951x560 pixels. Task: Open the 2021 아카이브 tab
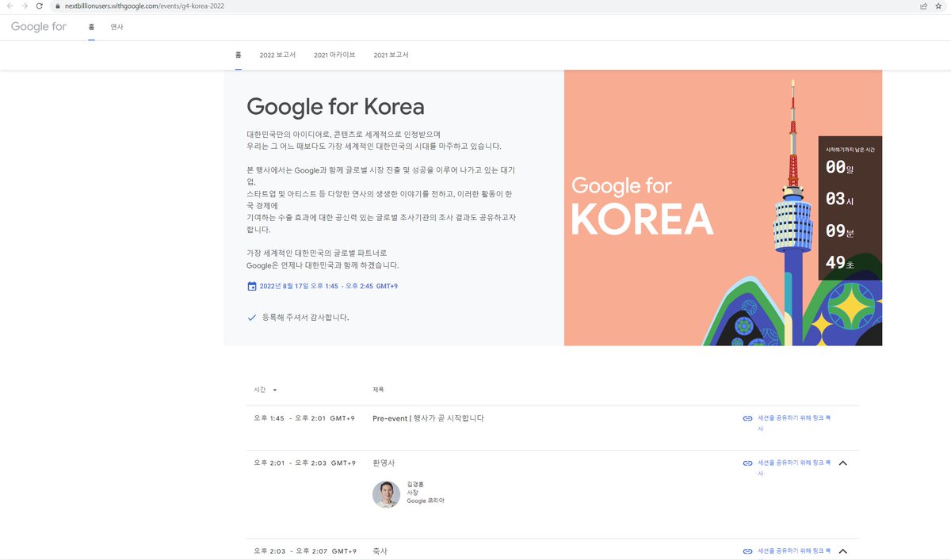point(334,55)
